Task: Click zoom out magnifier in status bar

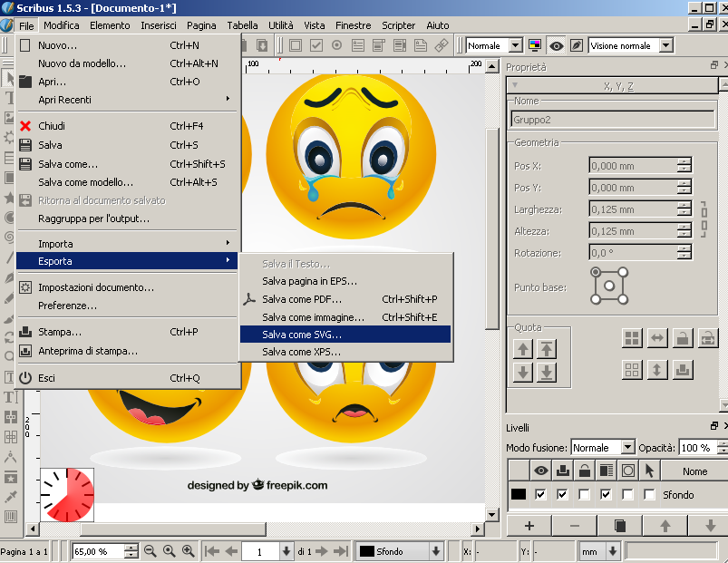Action: point(150,551)
